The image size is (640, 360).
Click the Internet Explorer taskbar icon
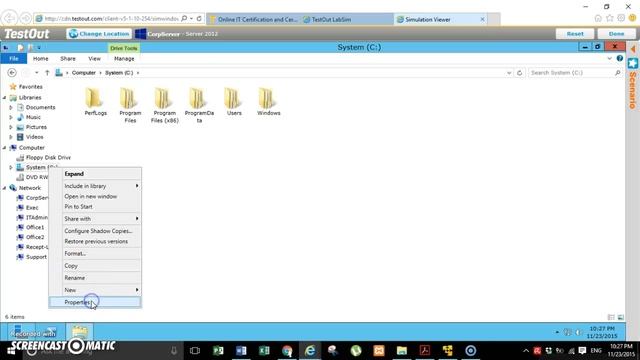(310, 350)
